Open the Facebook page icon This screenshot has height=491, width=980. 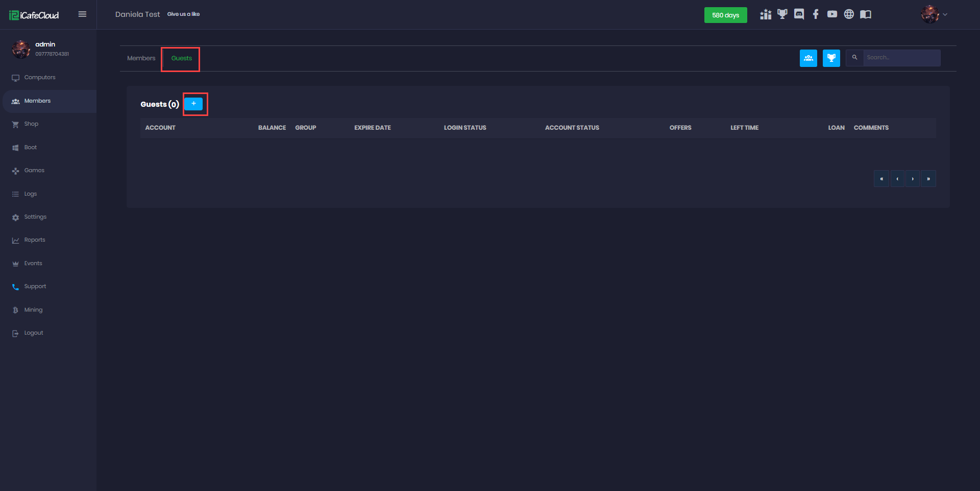[x=816, y=14]
